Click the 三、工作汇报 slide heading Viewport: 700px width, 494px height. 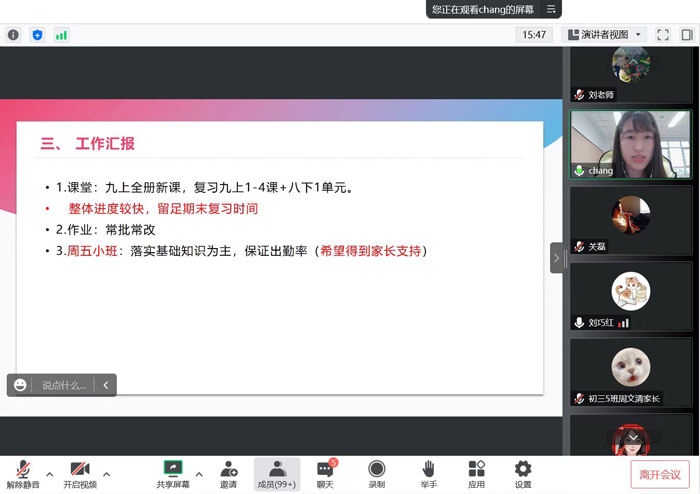pos(88,143)
